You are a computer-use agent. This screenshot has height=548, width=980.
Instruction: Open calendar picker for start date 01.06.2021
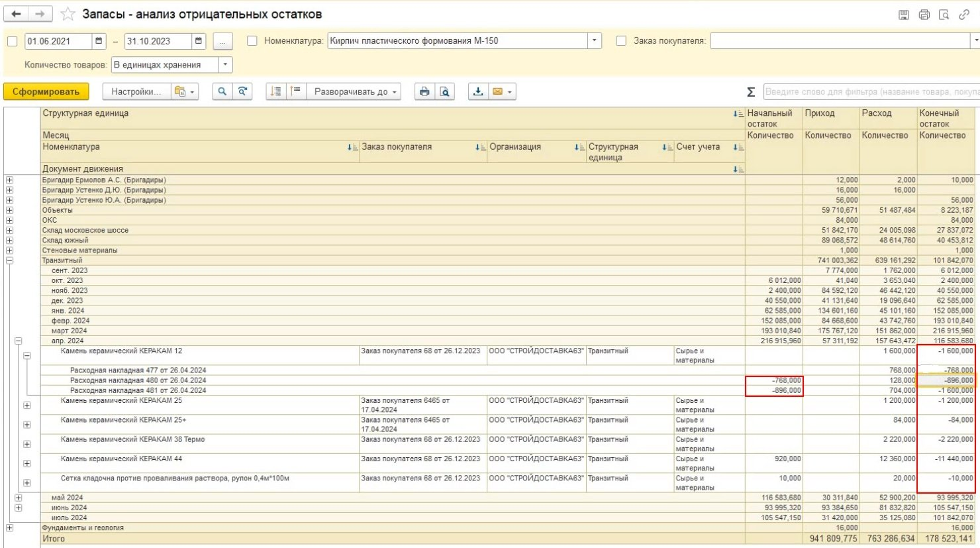coord(99,41)
